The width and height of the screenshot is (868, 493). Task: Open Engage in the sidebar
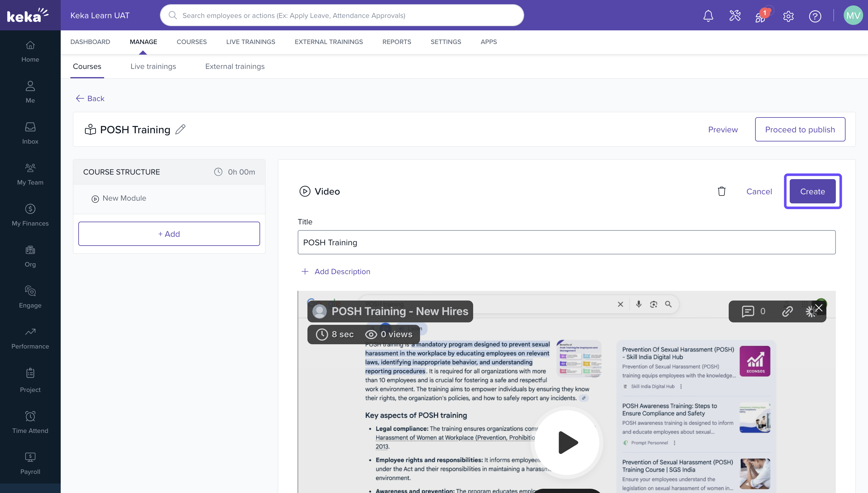(x=30, y=297)
